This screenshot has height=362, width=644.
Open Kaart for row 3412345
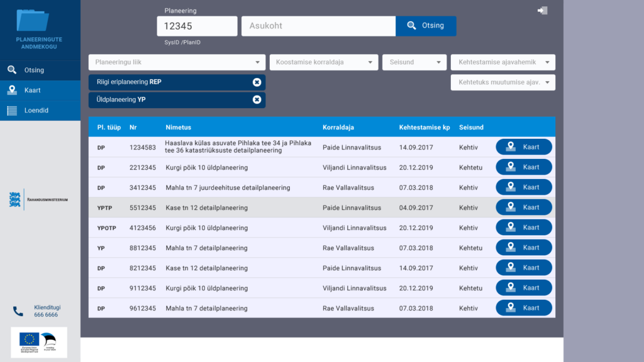click(x=524, y=187)
